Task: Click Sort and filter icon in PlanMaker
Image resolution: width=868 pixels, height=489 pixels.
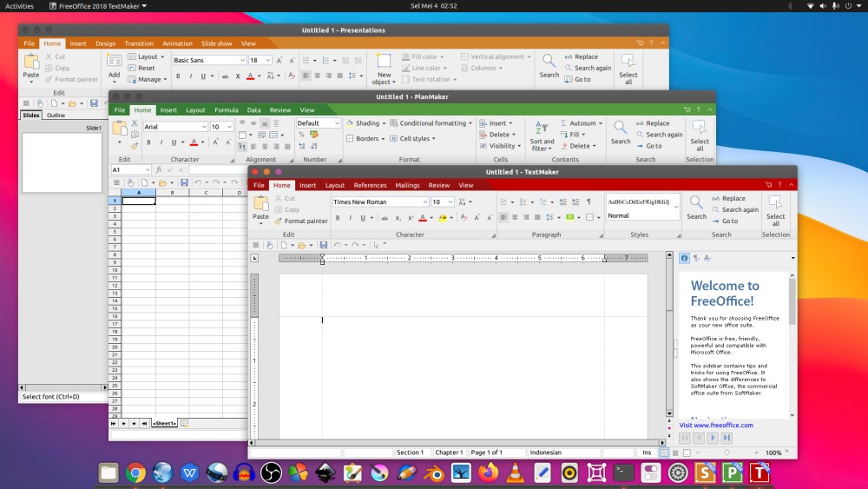Action: click(542, 128)
